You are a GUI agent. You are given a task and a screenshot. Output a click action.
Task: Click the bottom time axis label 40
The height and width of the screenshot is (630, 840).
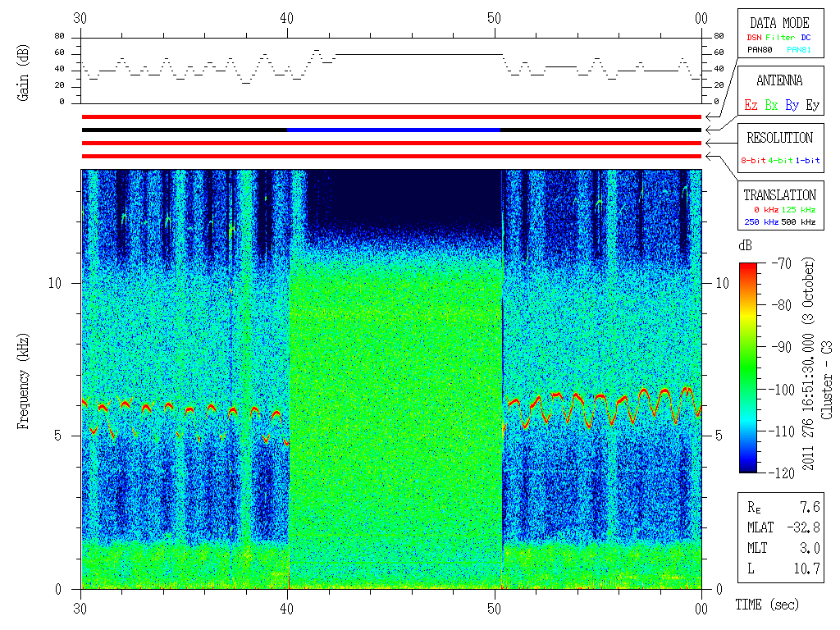(286, 609)
